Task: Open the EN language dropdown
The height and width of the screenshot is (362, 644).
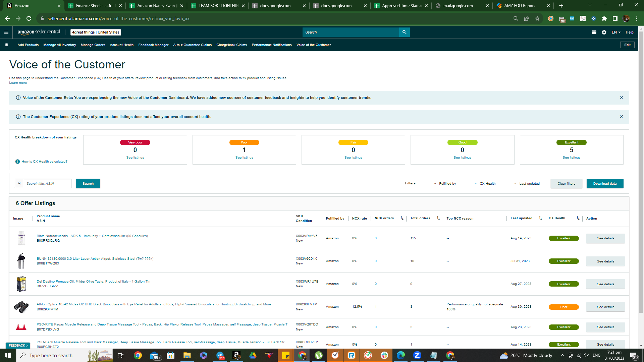Action: [x=616, y=32]
